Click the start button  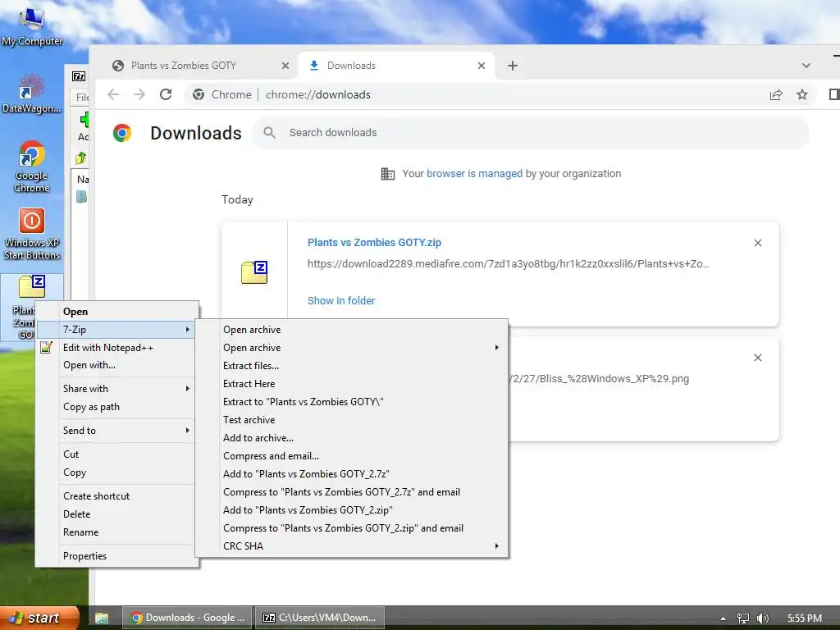point(39,618)
